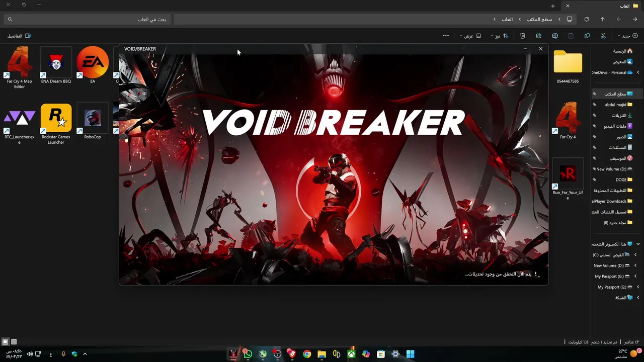Image resolution: width=644 pixels, height=362 pixels.
Task: Go up one folder level
Action: tap(602, 19)
